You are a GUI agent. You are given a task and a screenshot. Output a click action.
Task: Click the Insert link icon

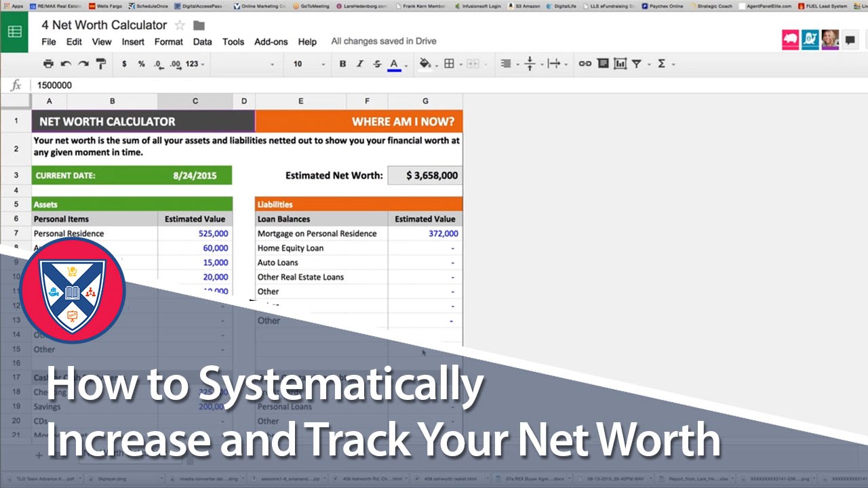pos(585,64)
